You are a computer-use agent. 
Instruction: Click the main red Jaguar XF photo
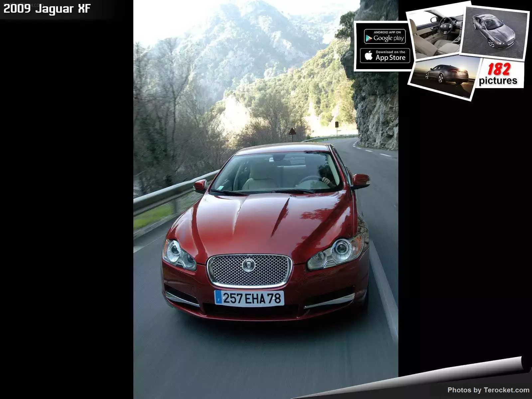click(266, 199)
